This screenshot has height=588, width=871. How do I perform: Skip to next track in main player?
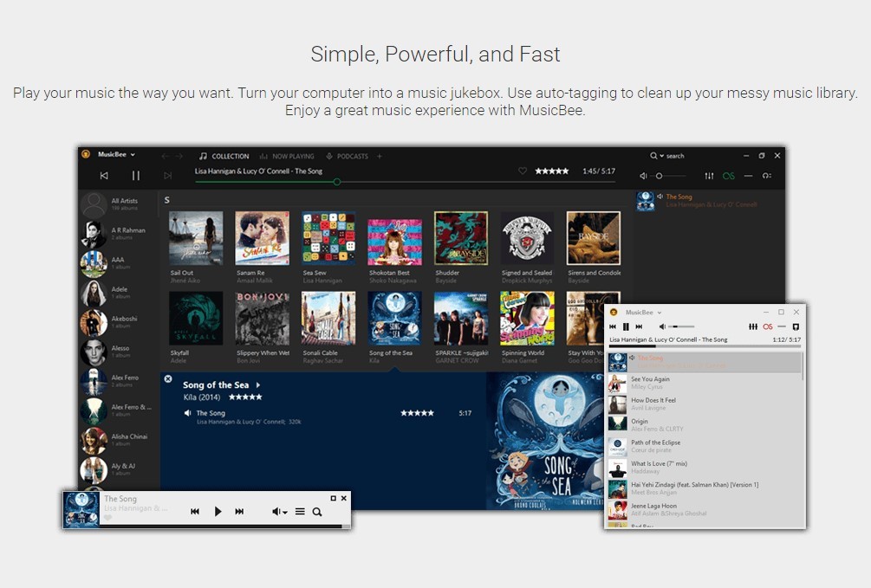tap(168, 176)
